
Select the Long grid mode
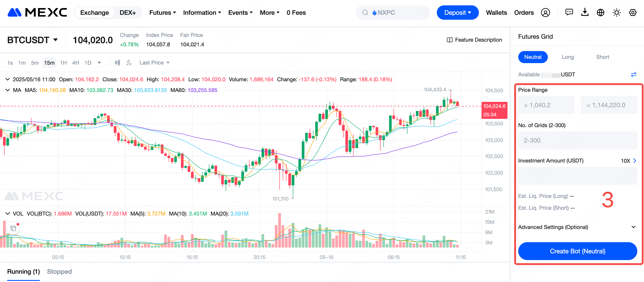point(567,57)
